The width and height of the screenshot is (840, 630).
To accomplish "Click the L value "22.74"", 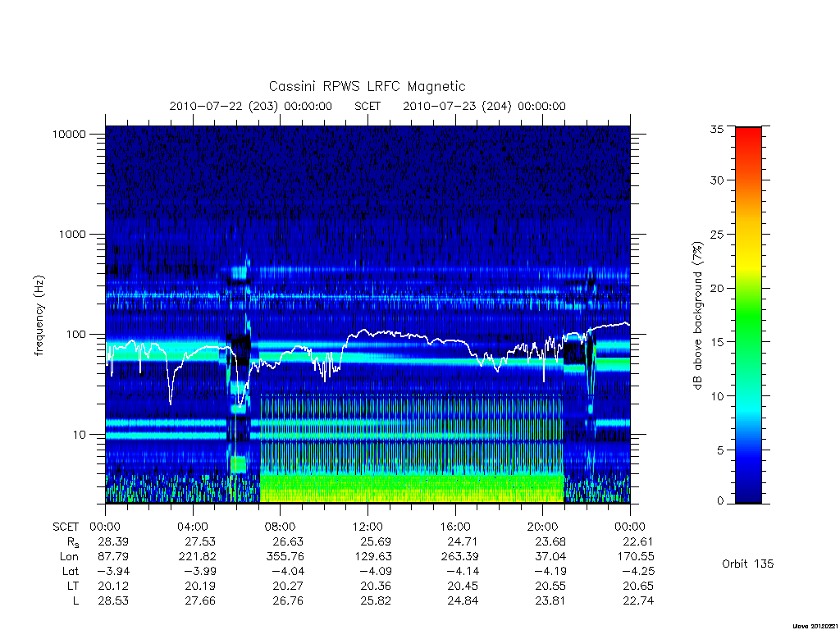I will click(638, 601).
